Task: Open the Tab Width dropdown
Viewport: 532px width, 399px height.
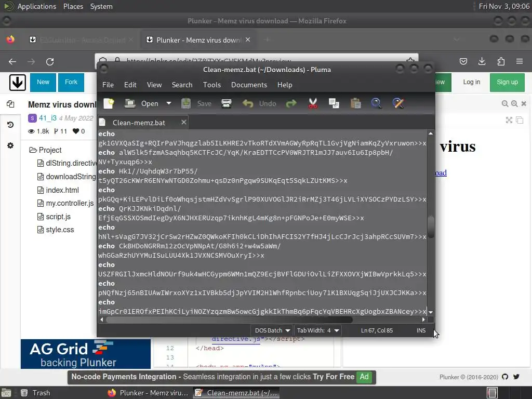Action: pyautogui.click(x=318, y=330)
